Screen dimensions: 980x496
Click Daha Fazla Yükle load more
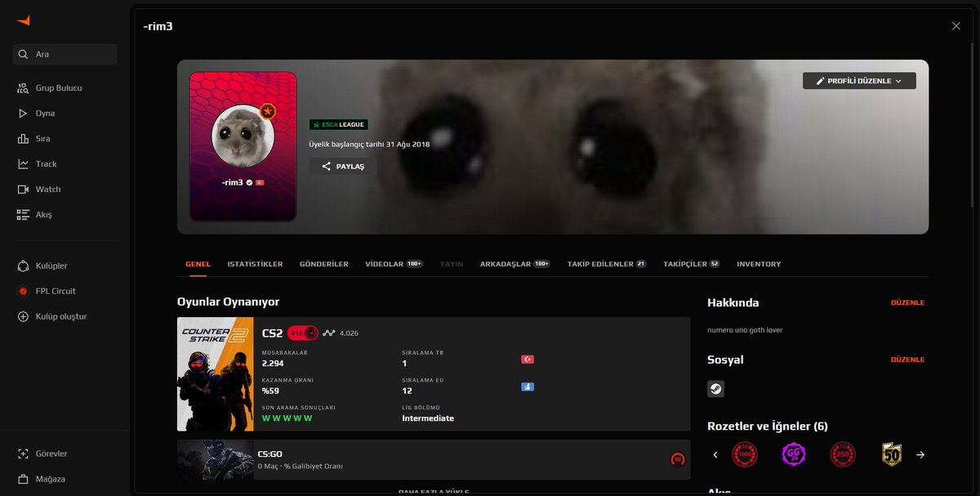point(434,492)
